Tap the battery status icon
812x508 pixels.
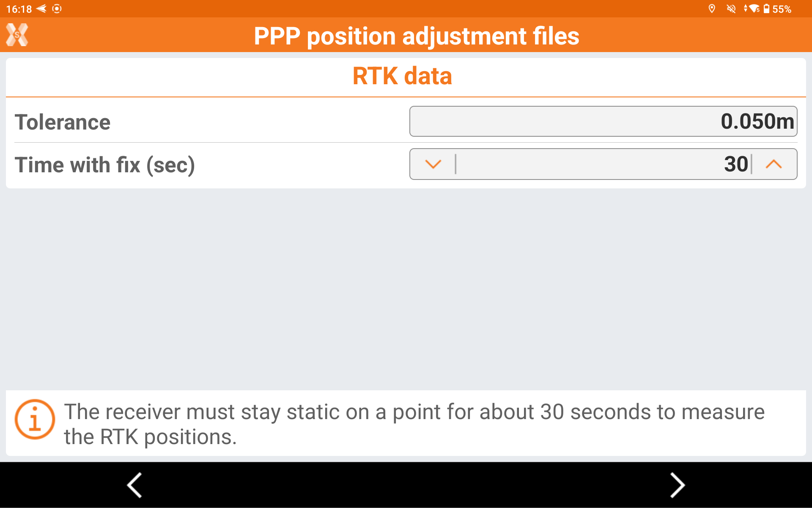tap(766, 9)
